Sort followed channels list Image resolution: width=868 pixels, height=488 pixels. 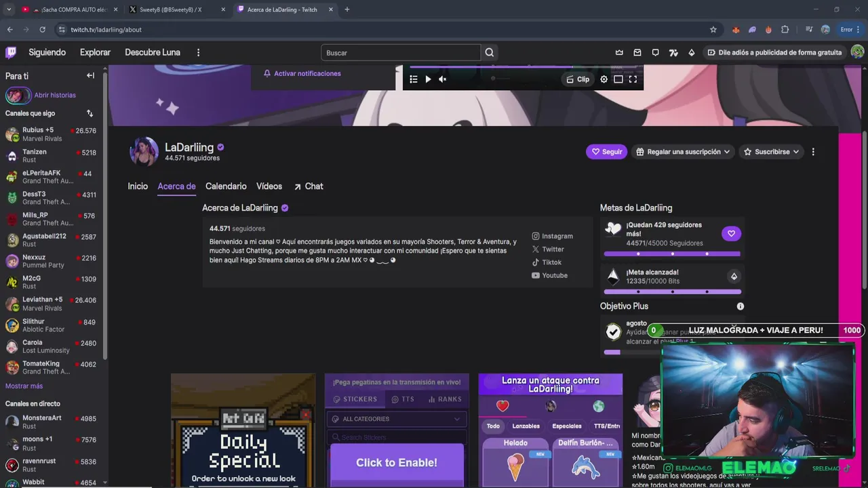[90, 113]
